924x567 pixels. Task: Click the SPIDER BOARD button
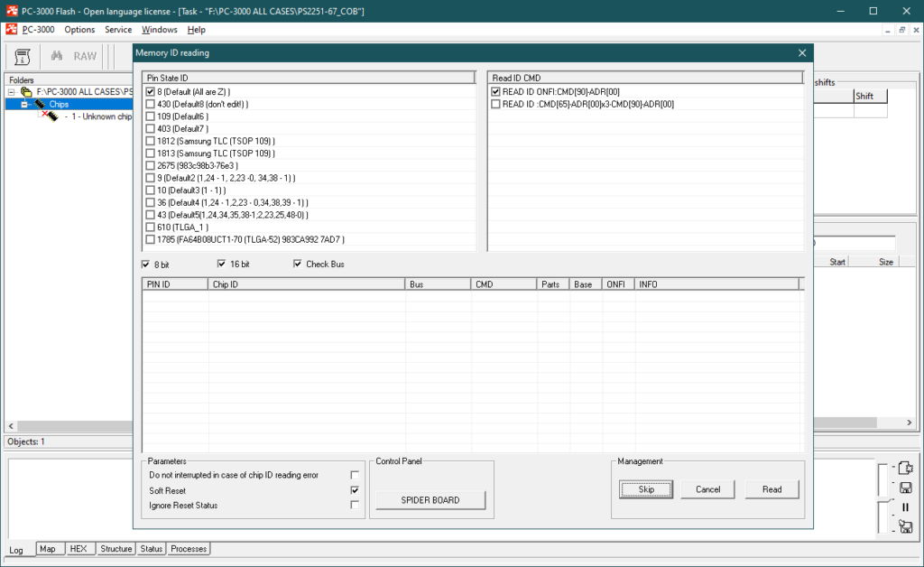point(430,500)
